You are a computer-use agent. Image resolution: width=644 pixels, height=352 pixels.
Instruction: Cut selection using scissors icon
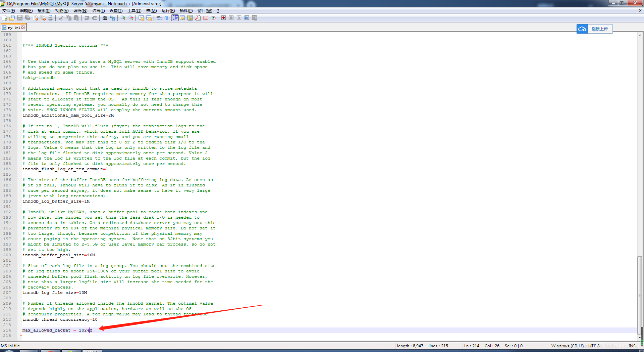tap(61, 18)
